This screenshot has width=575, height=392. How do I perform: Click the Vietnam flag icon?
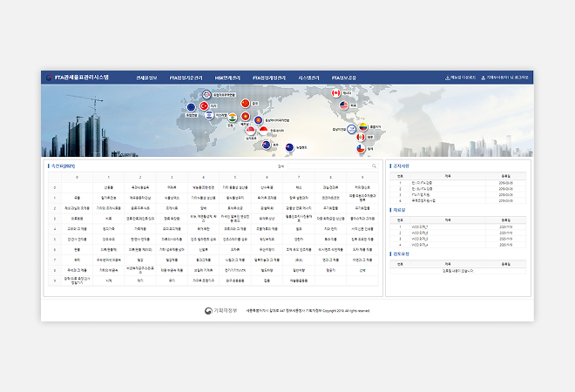pyautogui.click(x=246, y=118)
